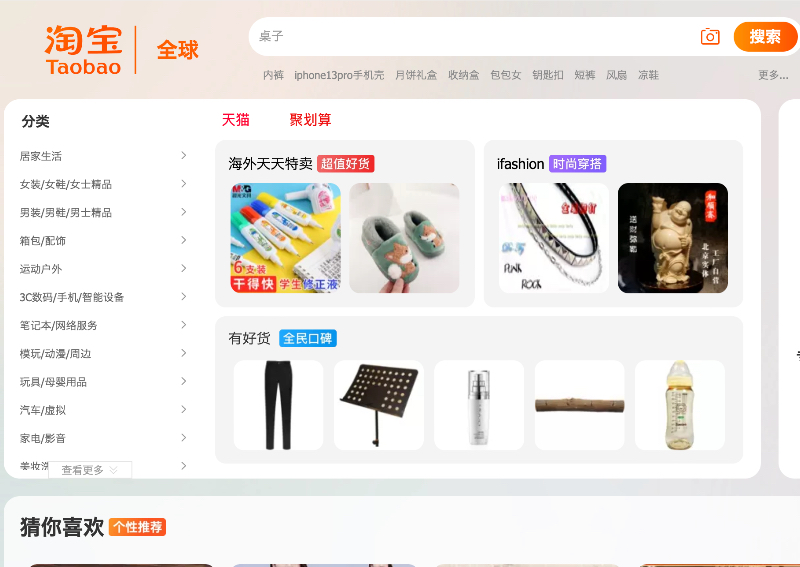Viewport: 800px width, 567px height.
Task: Select the 3C数码/手机/智能设备 category
Action: point(72,297)
